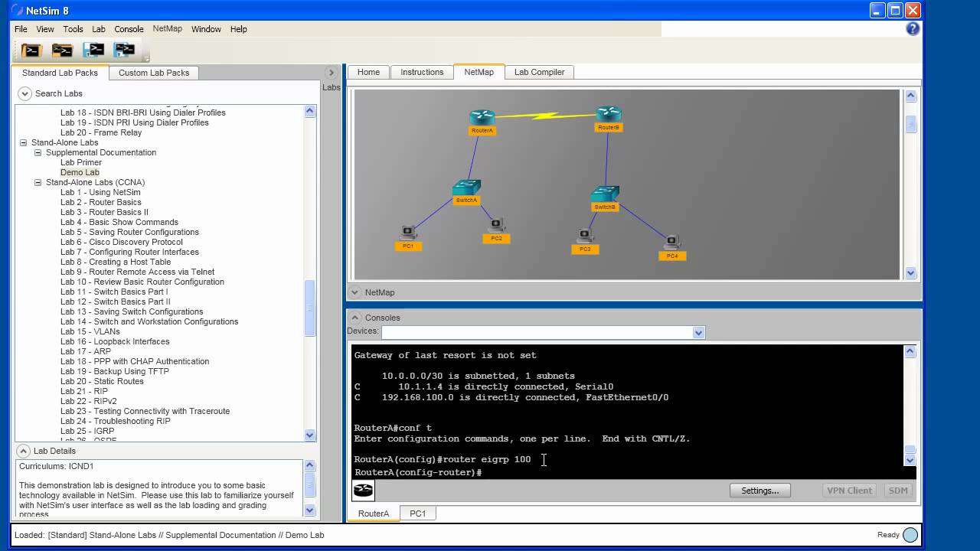Select the SwitchA icon in the NetMap
980x551 pixels.
click(466, 187)
